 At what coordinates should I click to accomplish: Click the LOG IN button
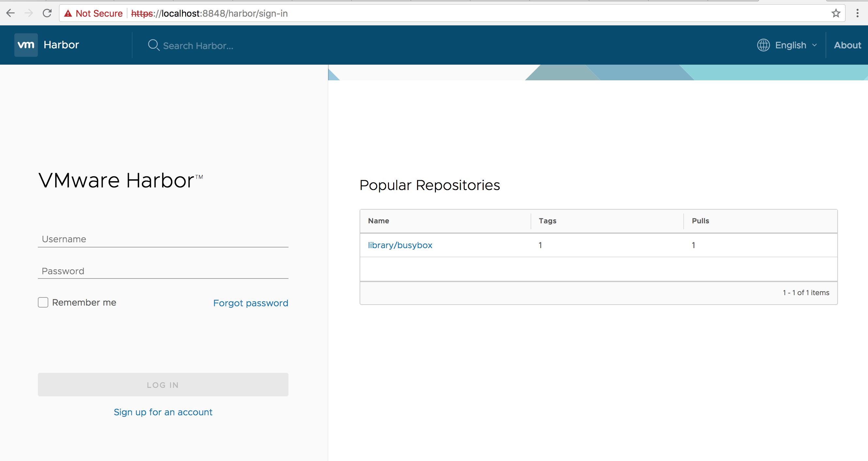163,385
